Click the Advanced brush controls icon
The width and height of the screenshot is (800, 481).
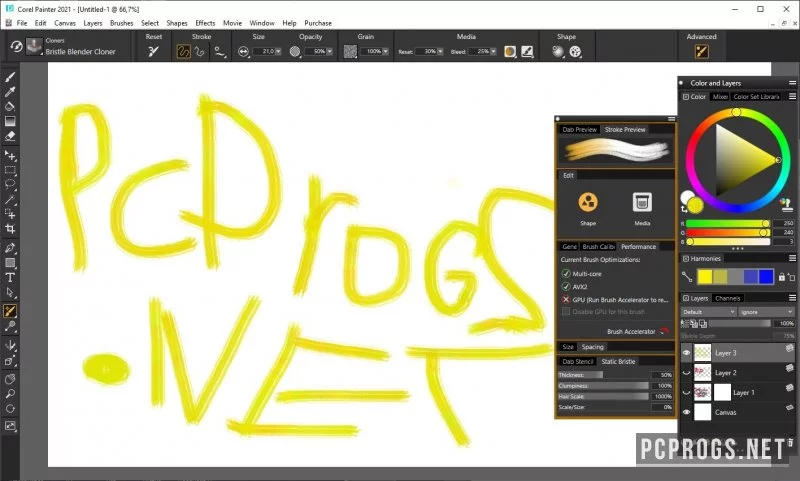pos(702,52)
